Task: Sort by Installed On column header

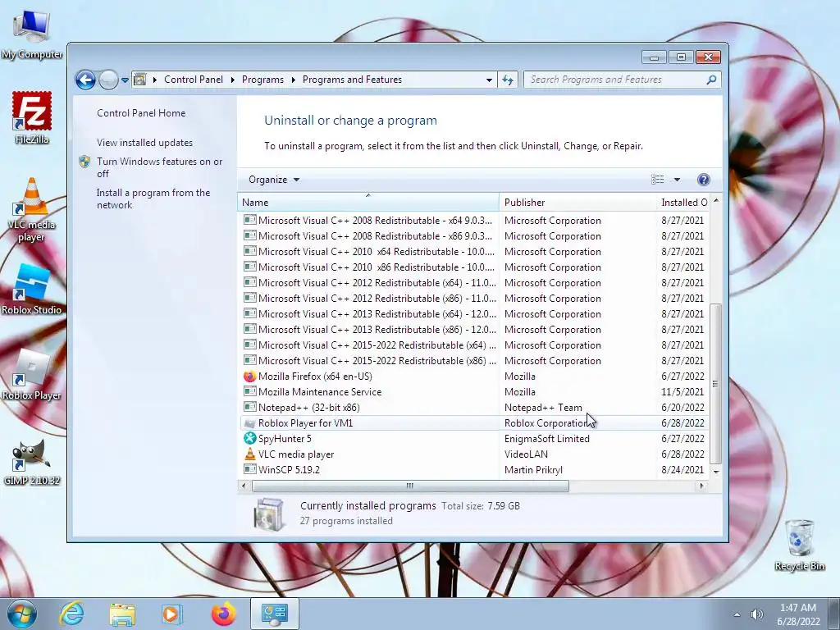Action: coord(683,203)
